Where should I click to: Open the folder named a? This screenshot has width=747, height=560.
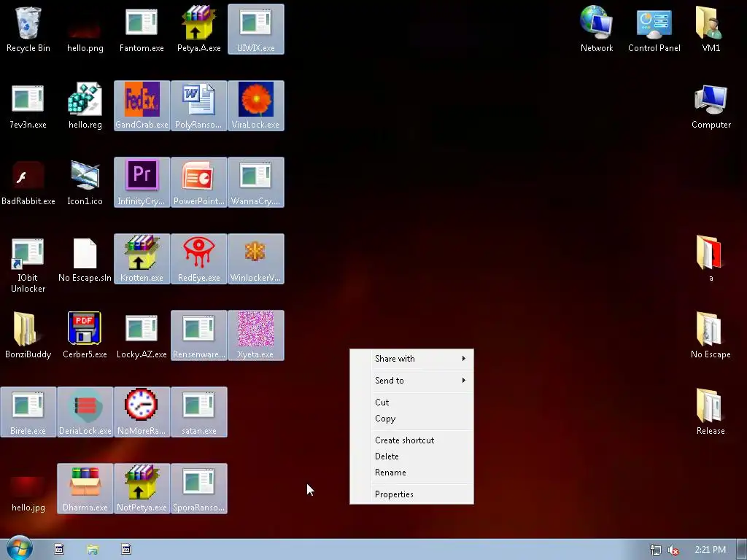[711, 259]
